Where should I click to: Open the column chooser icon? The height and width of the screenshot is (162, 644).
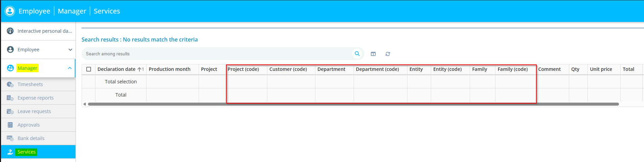373,54
